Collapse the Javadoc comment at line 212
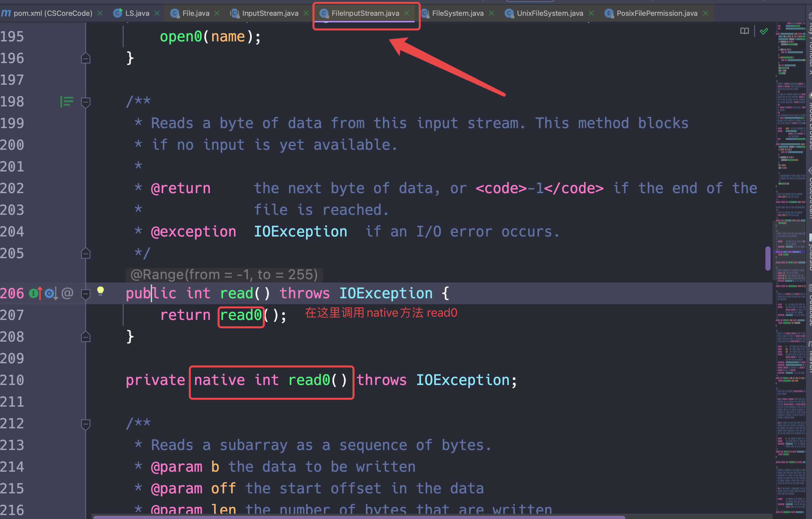The height and width of the screenshot is (519, 812). pyautogui.click(x=86, y=424)
